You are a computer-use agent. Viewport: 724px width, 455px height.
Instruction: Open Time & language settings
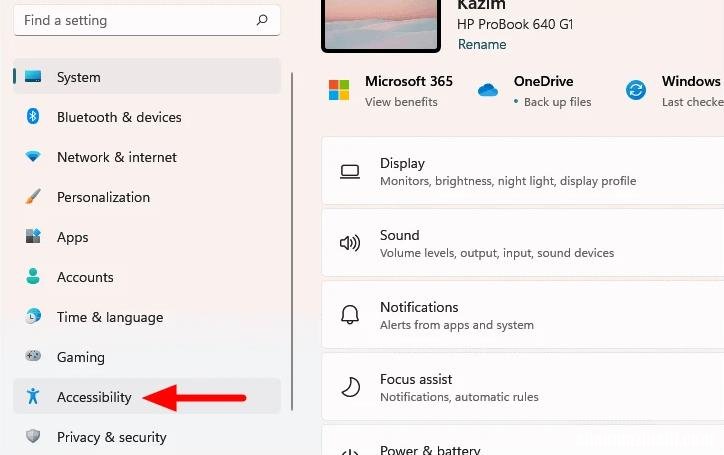(147, 317)
